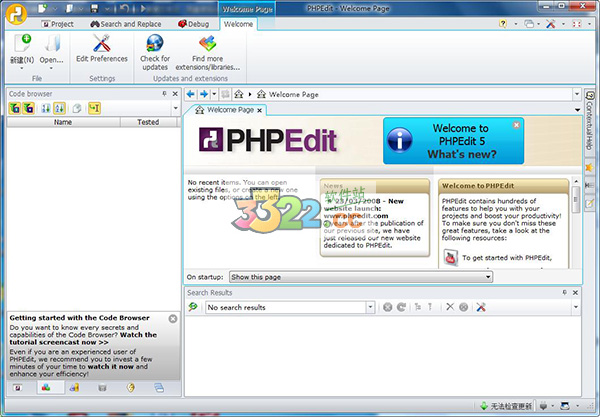This screenshot has height=417, width=600.
Task: Click Find more extensions/libraries icon
Action: (x=207, y=43)
